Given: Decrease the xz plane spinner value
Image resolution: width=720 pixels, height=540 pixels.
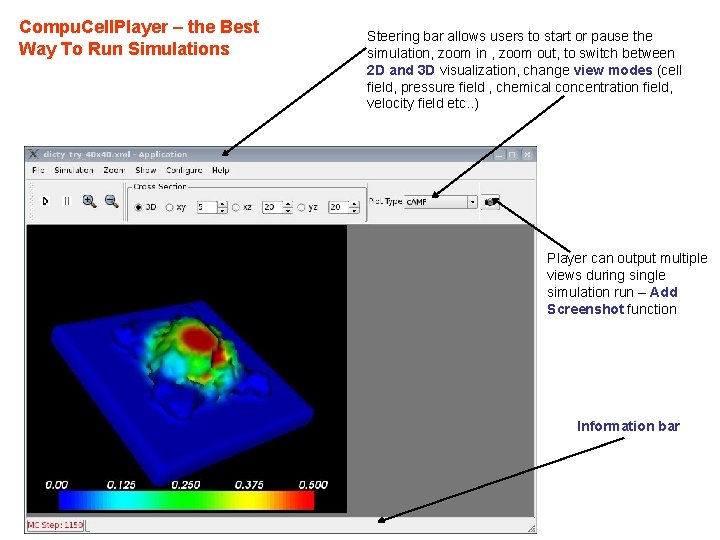Looking at the screenshot, I should pos(288,210).
